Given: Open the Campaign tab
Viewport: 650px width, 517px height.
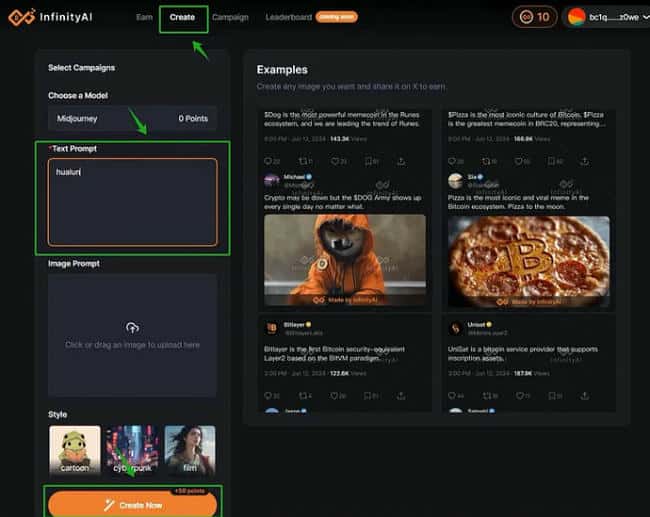Looking at the screenshot, I should 231,17.
